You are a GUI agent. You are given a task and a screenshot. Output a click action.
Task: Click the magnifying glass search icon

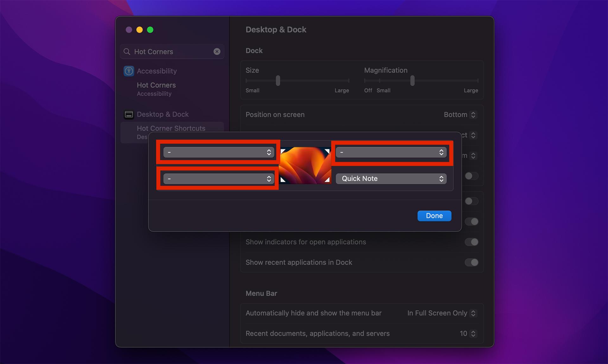(127, 52)
